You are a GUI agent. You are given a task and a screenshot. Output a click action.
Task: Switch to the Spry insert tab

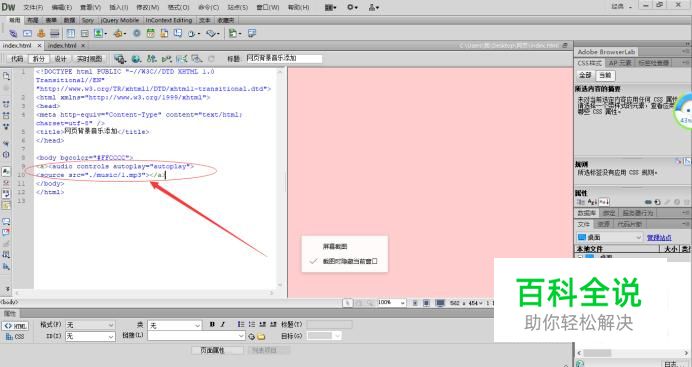pos(88,20)
